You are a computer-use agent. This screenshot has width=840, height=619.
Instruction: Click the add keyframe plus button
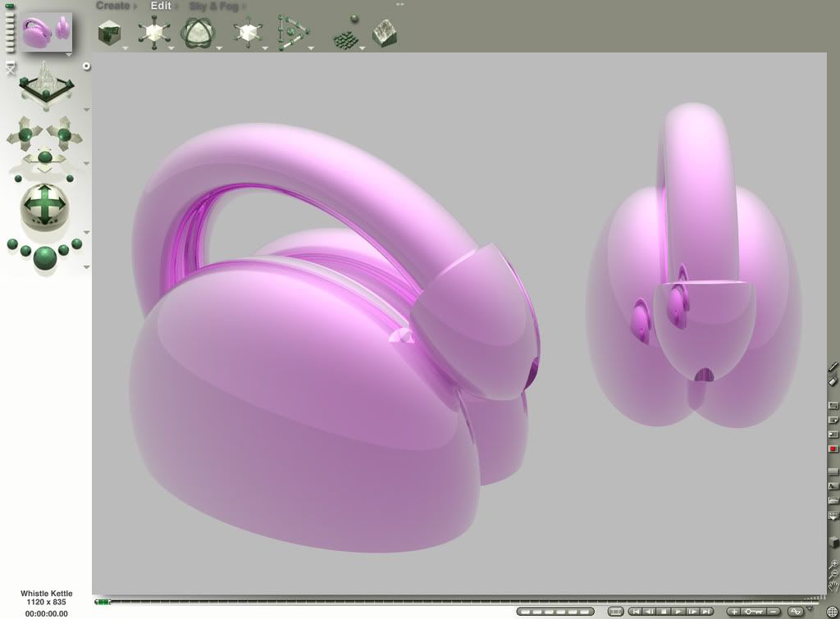[x=733, y=612]
